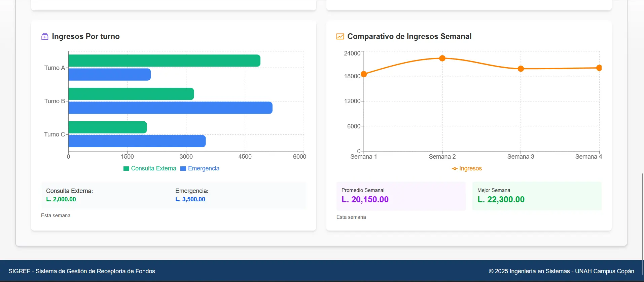Viewport: 644px width, 282px height.
Task: Select the Semana 3 data point
Action: click(521, 69)
